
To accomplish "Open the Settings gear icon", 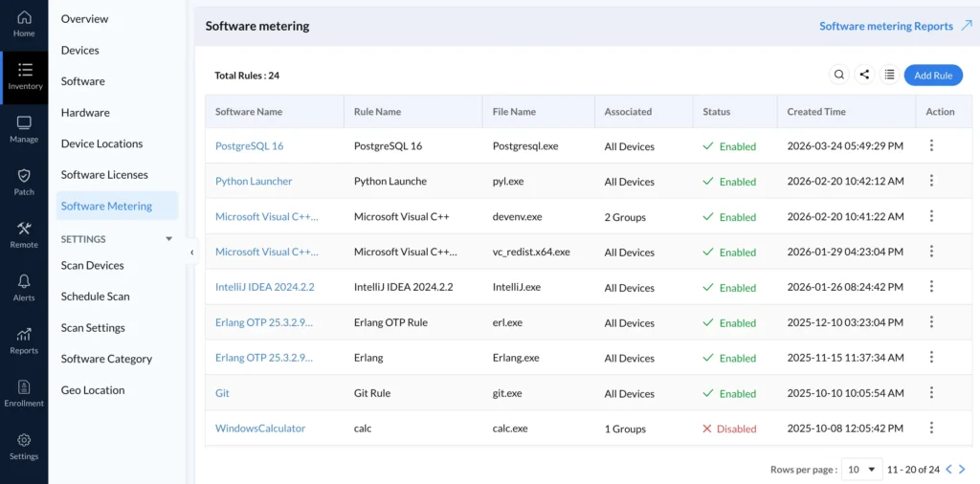I will coord(24,440).
